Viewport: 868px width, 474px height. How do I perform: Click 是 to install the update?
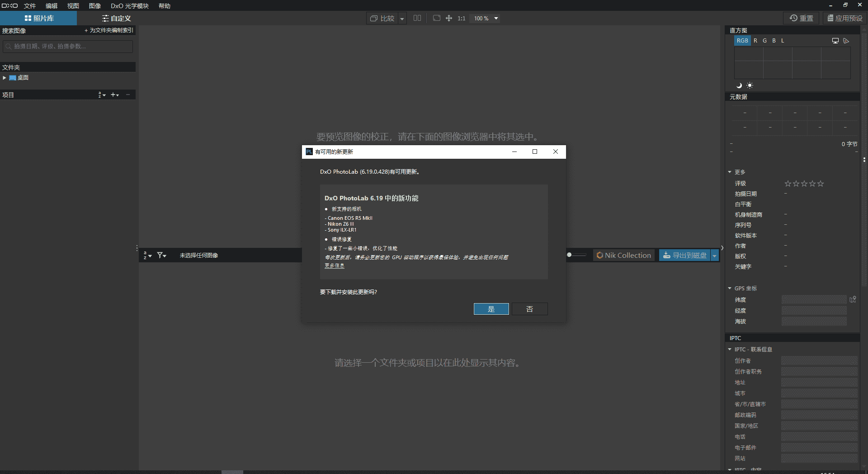tap(491, 309)
